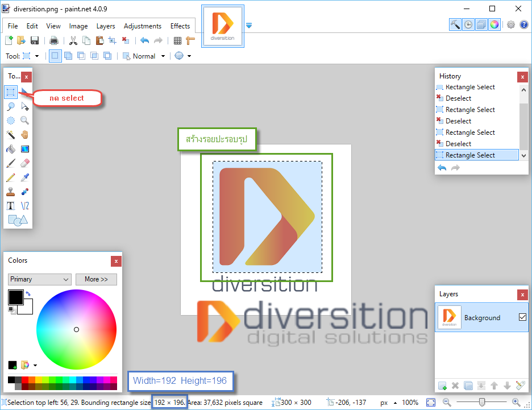This screenshot has width=532, height=410.
Task: Choose the Text tool
Action: [11, 206]
